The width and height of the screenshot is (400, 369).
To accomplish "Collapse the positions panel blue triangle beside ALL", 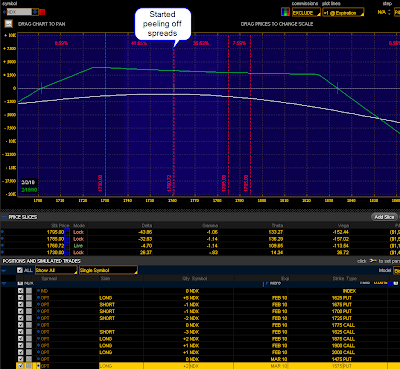I will tap(4, 271).
